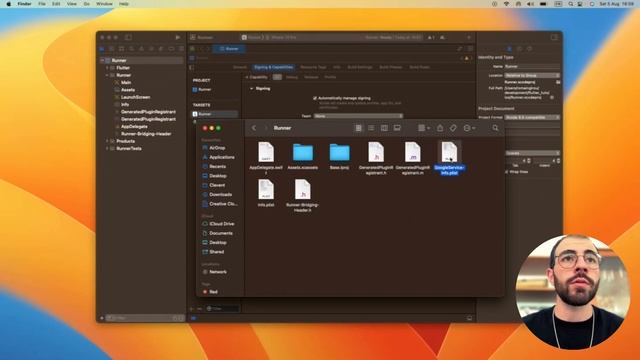Toggle Automatically manage signing checkbox

point(315,98)
